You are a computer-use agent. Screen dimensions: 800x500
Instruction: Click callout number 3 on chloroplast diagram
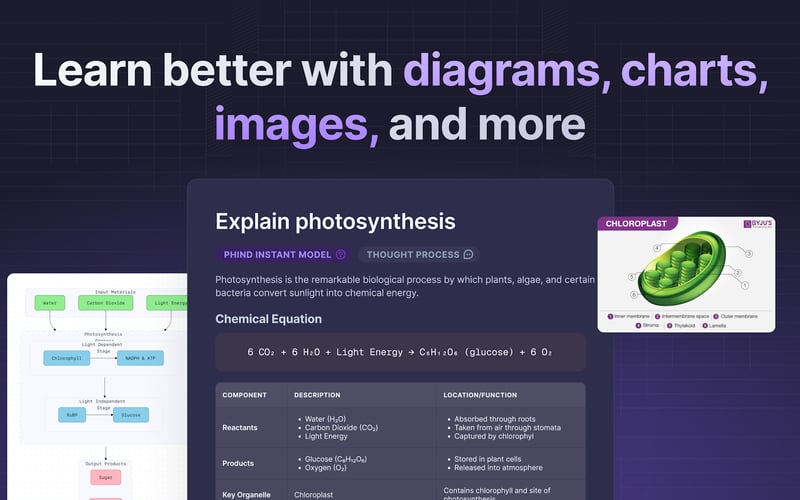(x=749, y=254)
